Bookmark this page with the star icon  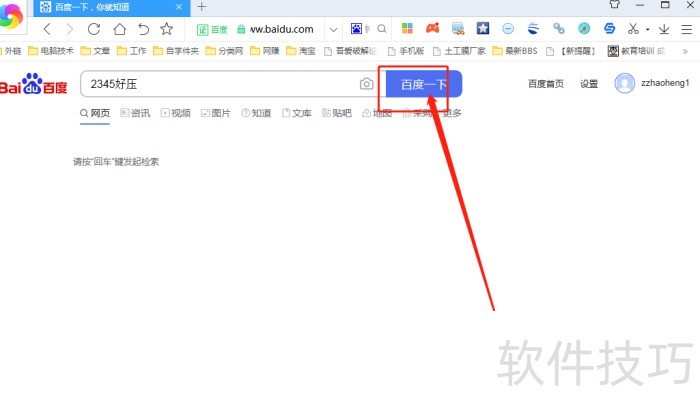[167, 29]
